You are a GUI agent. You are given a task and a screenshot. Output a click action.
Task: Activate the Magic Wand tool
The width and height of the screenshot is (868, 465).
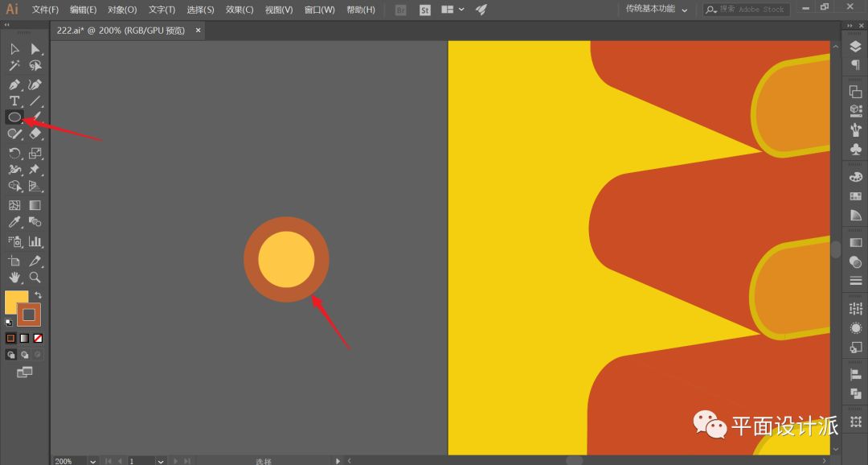pos(14,67)
